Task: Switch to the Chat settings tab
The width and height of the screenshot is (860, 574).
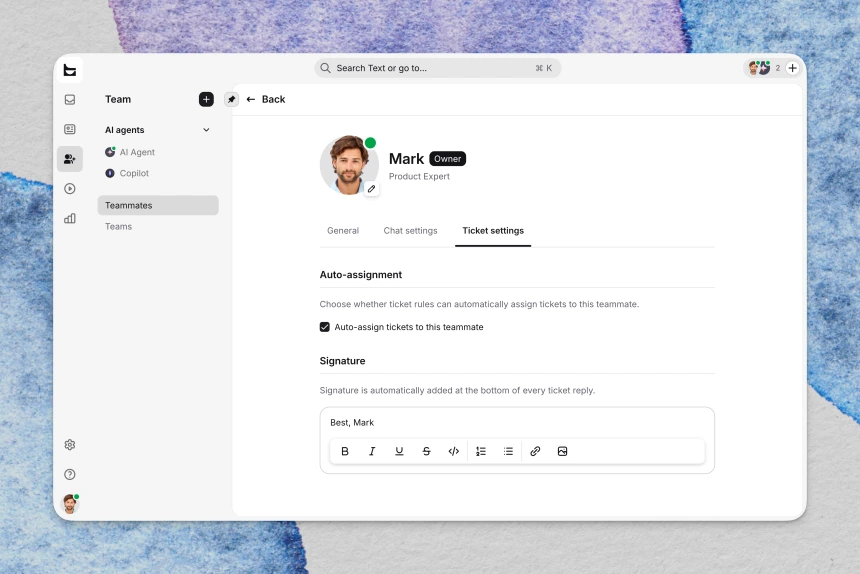Action: 410,231
